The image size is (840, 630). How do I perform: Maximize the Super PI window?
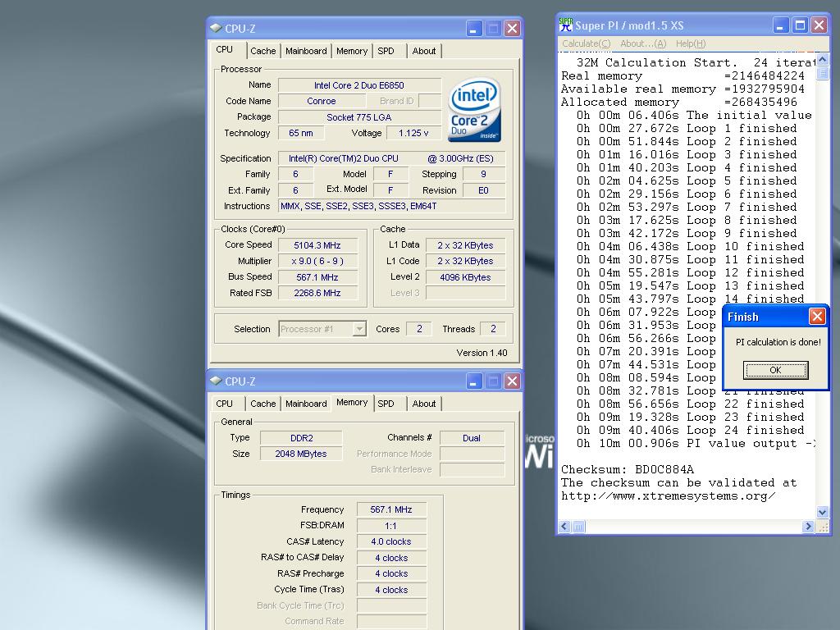pyautogui.click(x=800, y=25)
